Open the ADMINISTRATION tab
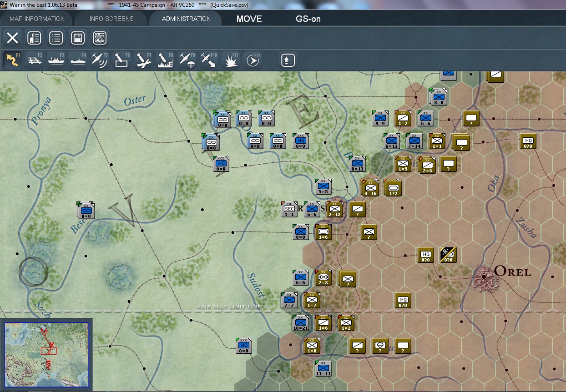 coord(186,19)
